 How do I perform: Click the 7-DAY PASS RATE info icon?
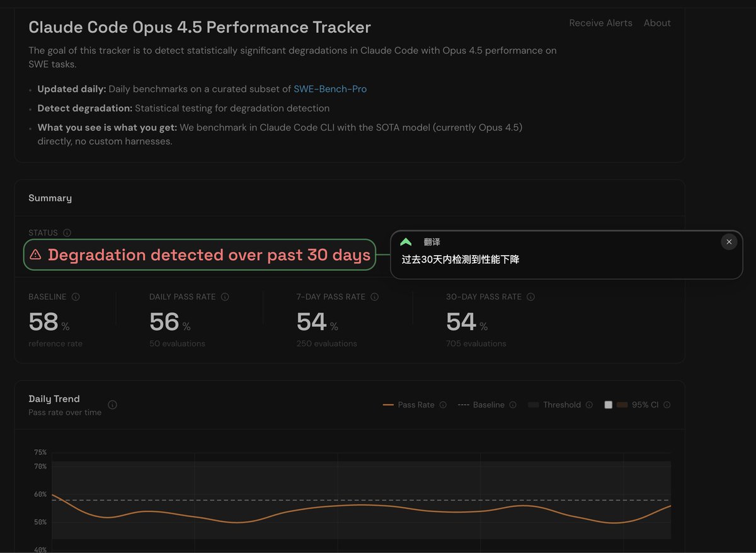pyautogui.click(x=375, y=297)
